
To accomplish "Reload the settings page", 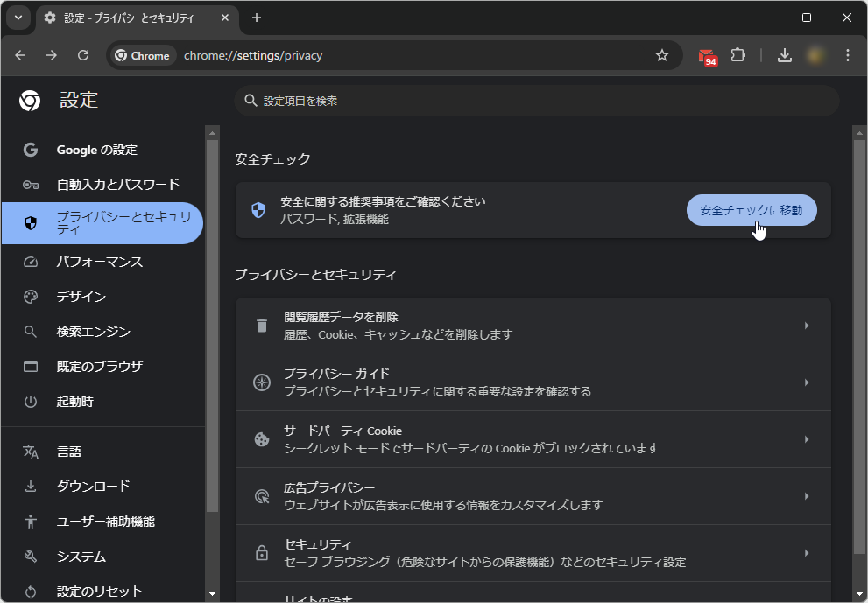I will (x=83, y=54).
